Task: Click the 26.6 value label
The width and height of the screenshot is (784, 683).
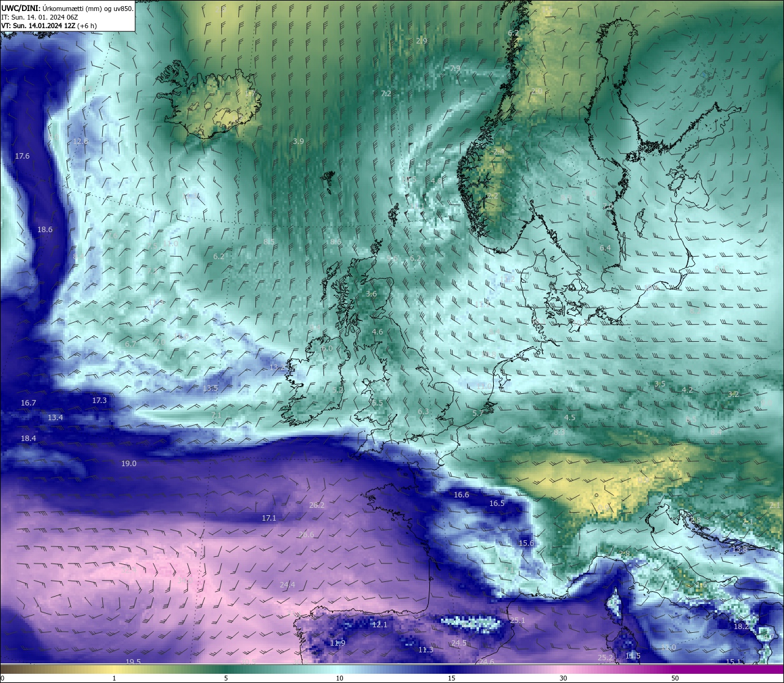Action: pyautogui.click(x=306, y=535)
